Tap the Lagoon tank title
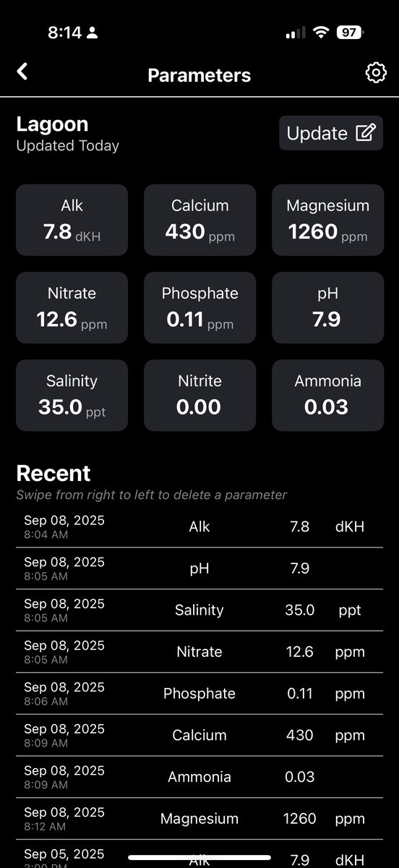The image size is (399, 868). click(x=52, y=124)
